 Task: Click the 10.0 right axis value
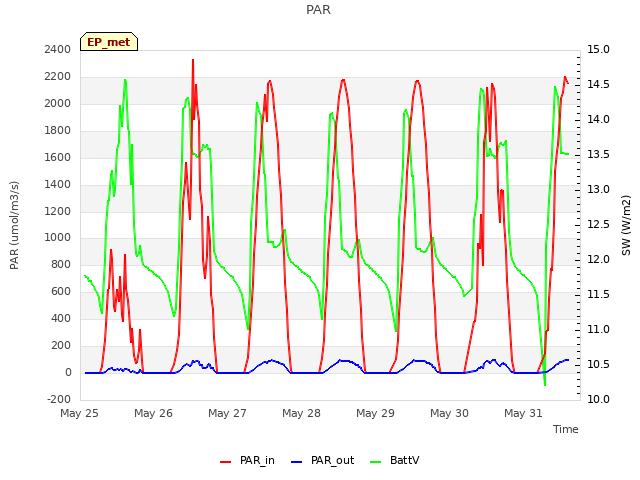coord(598,399)
